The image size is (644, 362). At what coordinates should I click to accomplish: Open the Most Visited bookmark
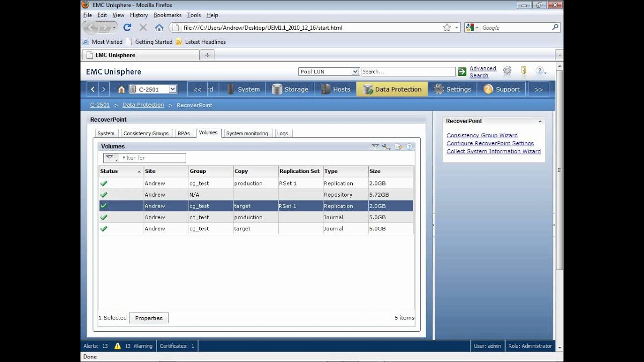click(x=103, y=42)
